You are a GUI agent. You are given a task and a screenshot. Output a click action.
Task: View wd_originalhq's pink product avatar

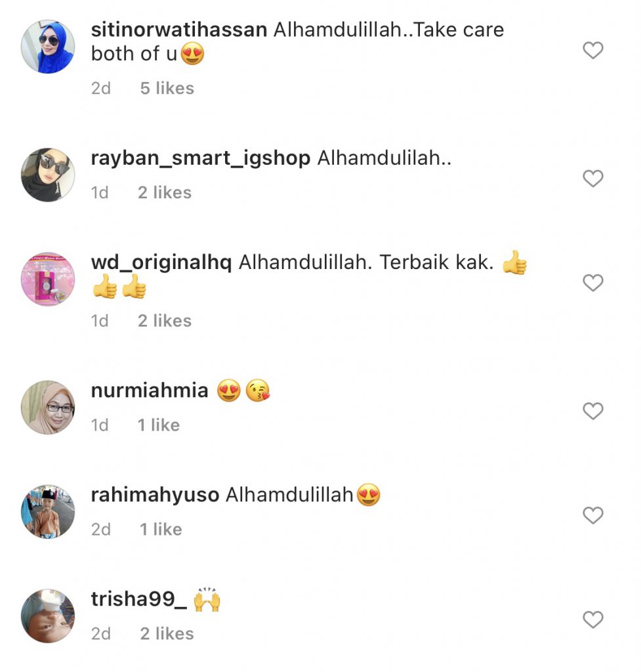(48, 279)
